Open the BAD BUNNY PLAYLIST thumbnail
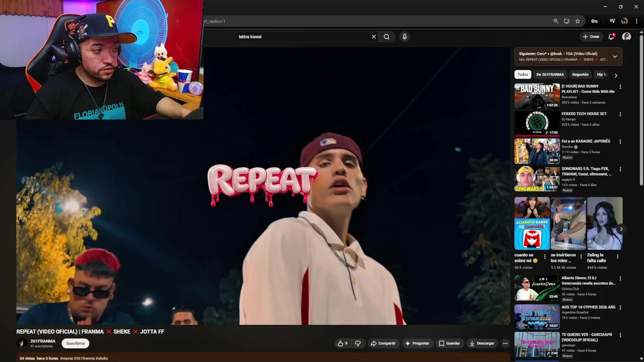The image size is (644, 362). (537, 96)
